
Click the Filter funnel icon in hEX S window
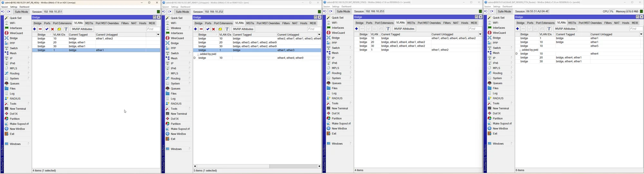(66, 29)
